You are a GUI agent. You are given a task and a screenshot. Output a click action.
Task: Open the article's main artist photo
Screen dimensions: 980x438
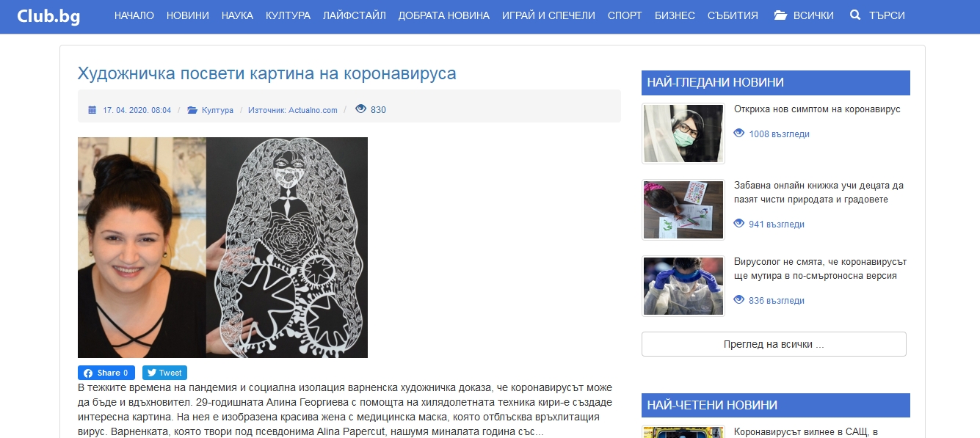point(222,247)
